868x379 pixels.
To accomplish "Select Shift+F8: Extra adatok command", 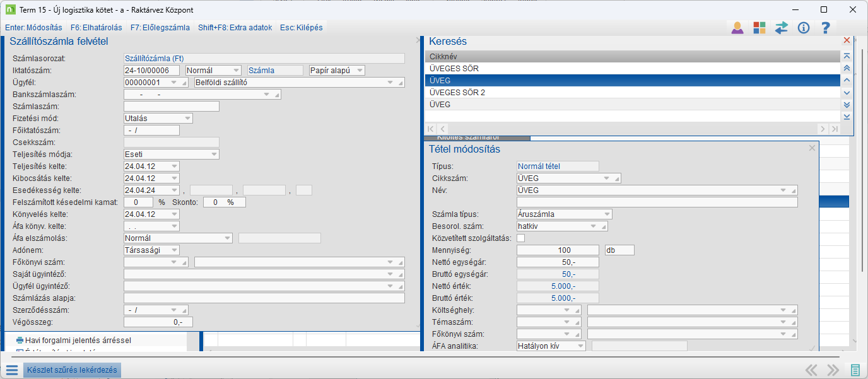I will pos(235,28).
